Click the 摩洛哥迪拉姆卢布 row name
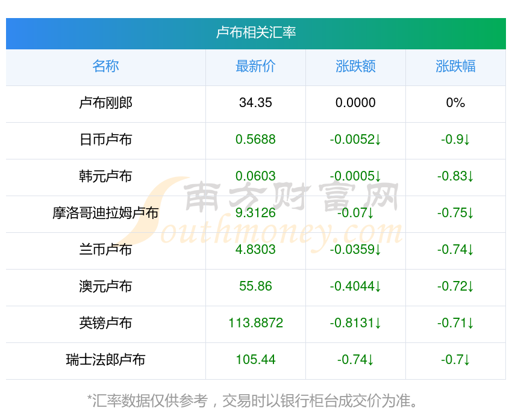The width and height of the screenshot is (512, 420). click(105, 213)
